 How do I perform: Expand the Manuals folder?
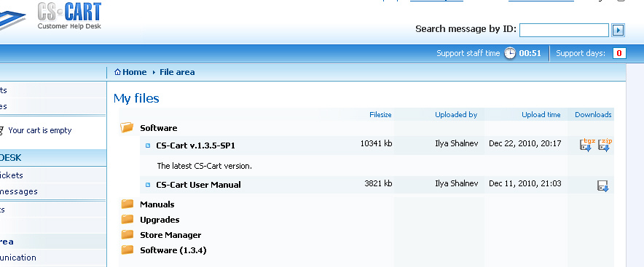(x=157, y=204)
